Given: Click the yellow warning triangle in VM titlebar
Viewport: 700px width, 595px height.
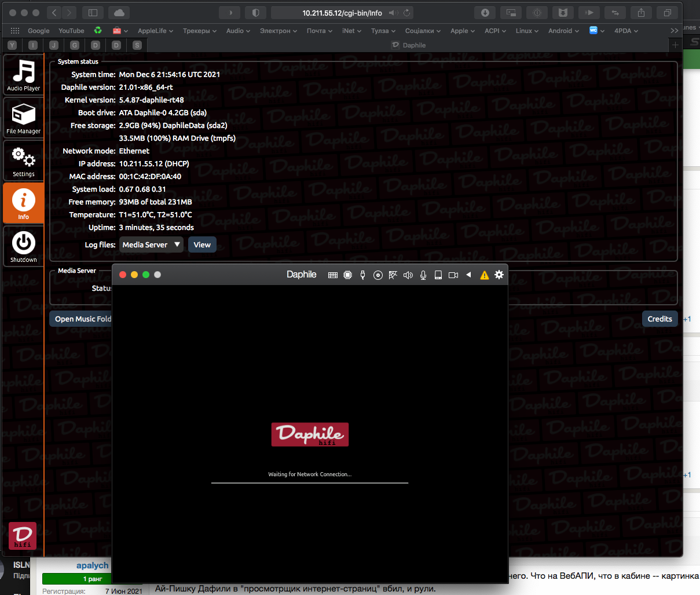Looking at the screenshot, I should point(484,275).
